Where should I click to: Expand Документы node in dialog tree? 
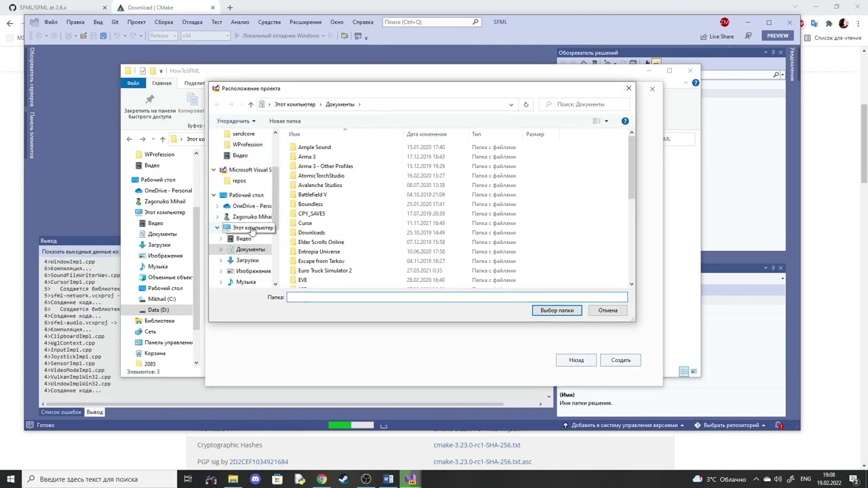[x=221, y=249]
